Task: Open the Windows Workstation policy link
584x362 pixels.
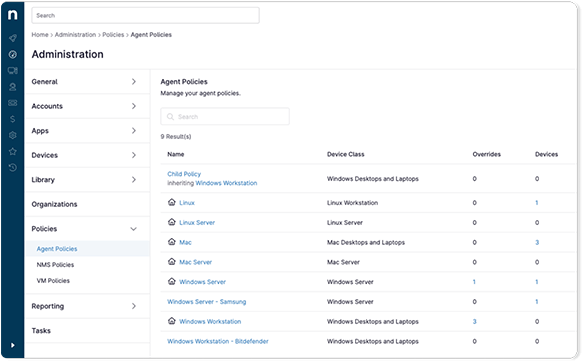Action: [210, 321]
